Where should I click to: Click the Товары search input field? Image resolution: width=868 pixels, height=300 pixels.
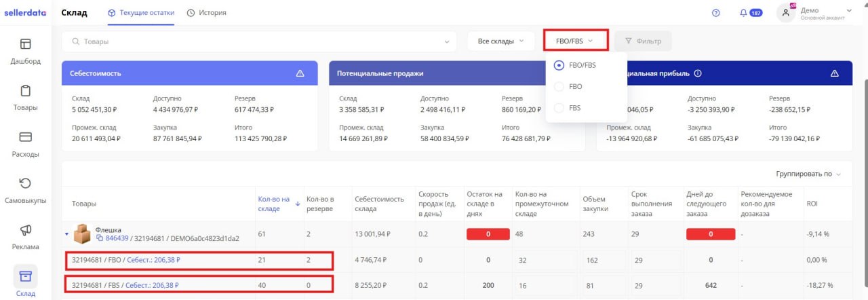[x=259, y=41]
